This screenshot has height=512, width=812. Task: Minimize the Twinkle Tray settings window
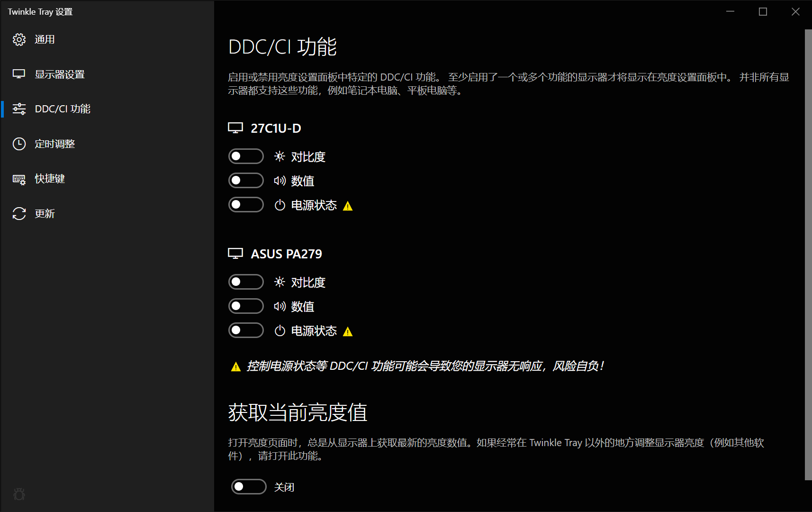[x=730, y=11]
